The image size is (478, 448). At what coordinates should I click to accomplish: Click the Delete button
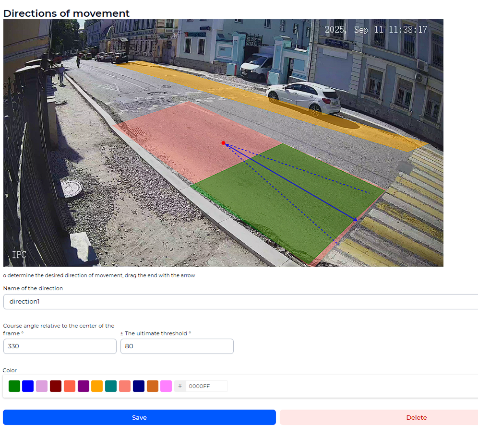(417, 417)
